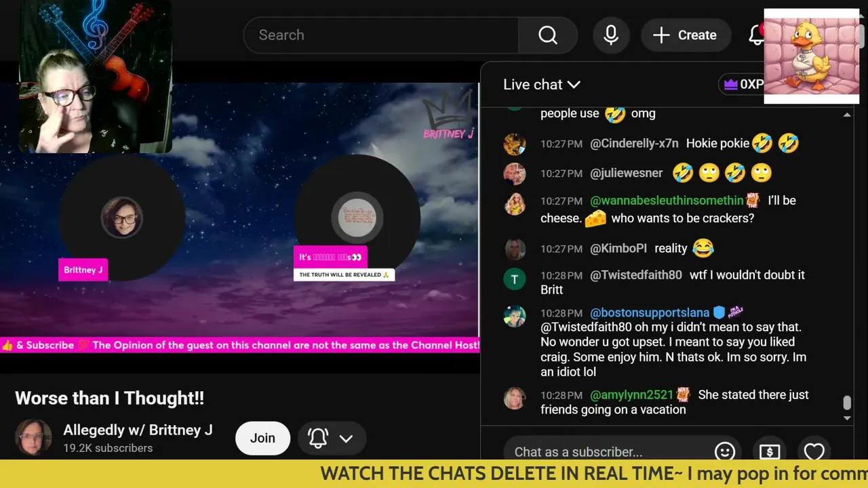868x488 pixels.
Task: Open the notifications bell in header
Action: click(756, 35)
